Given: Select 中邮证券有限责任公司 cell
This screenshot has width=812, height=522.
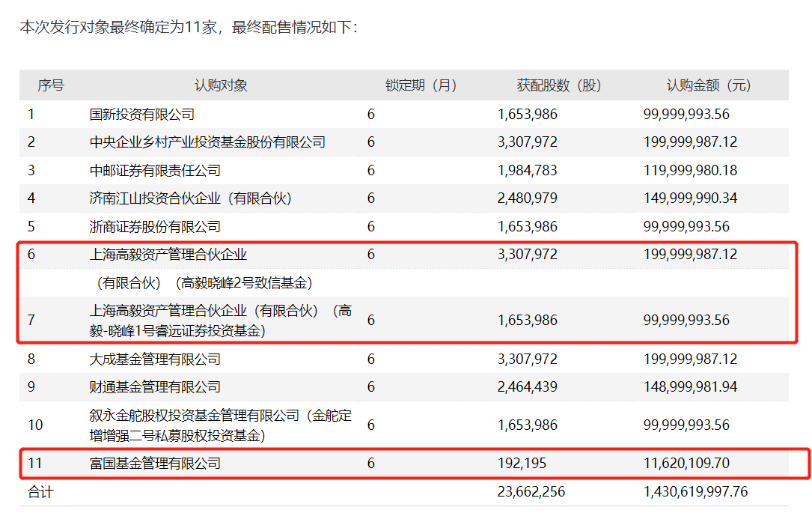Looking at the screenshot, I should click(x=155, y=170).
